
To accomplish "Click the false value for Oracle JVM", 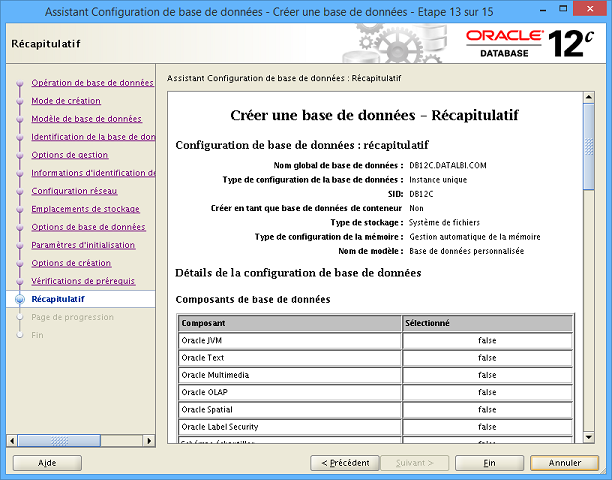I will pyautogui.click(x=487, y=341).
